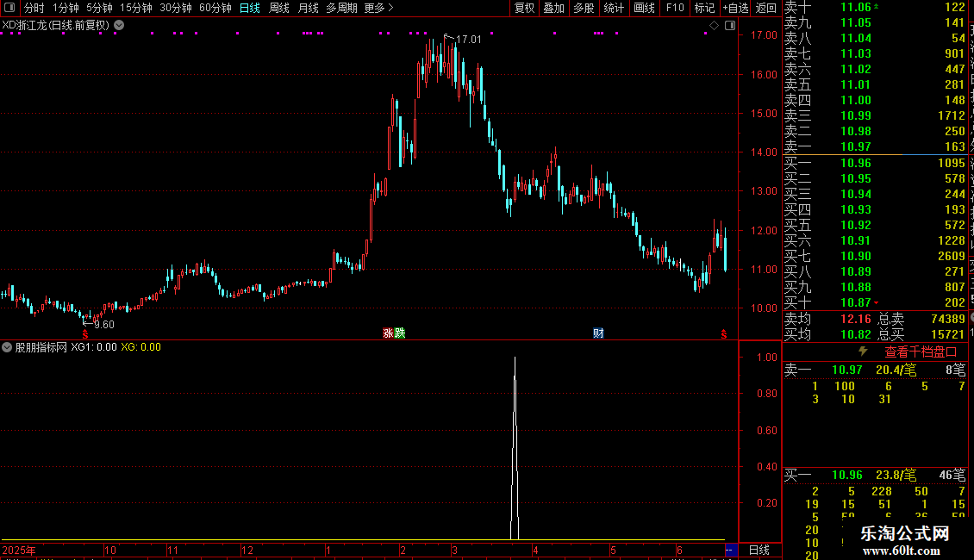This screenshot has width=974, height=560.
Task: Select the 卖一 10.97 order row
Action: (x=875, y=146)
